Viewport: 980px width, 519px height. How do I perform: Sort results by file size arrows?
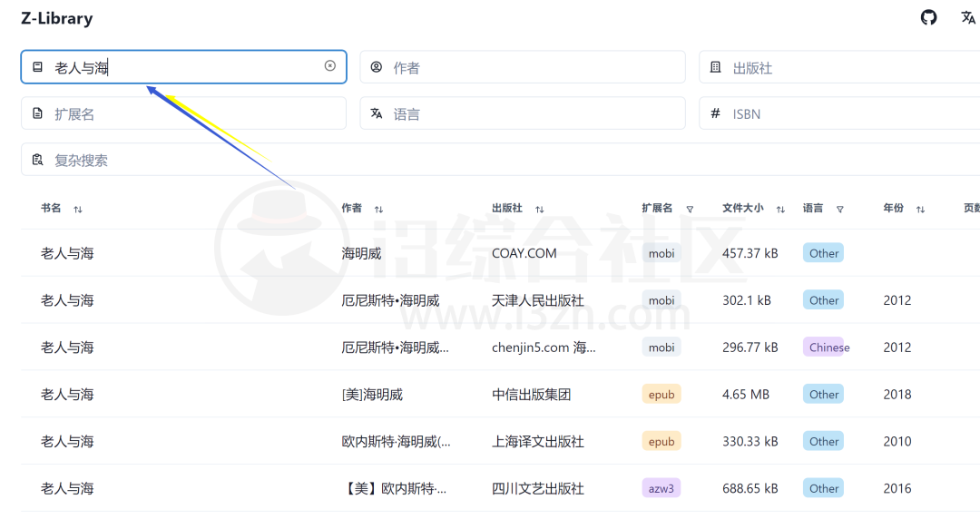tap(780, 210)
